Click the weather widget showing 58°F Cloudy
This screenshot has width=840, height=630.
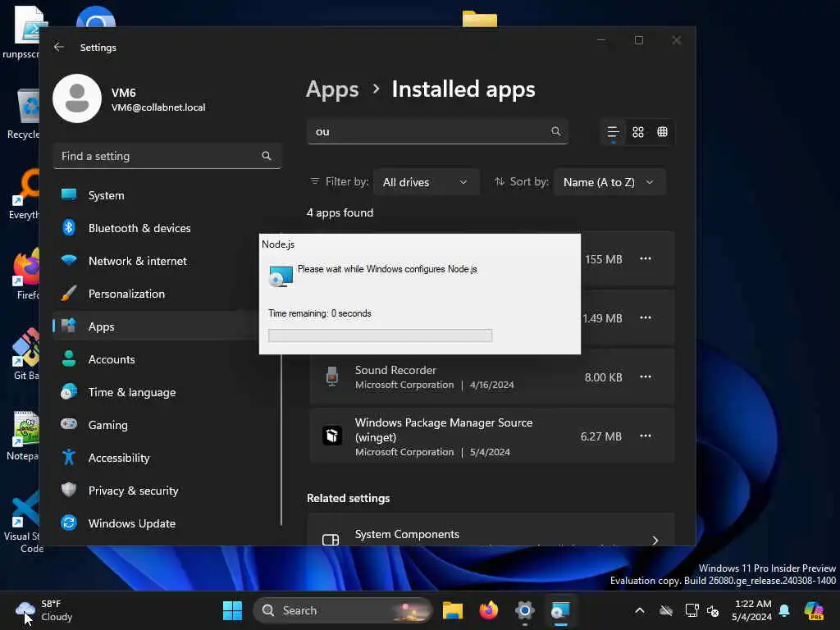[x=44, y=610]
